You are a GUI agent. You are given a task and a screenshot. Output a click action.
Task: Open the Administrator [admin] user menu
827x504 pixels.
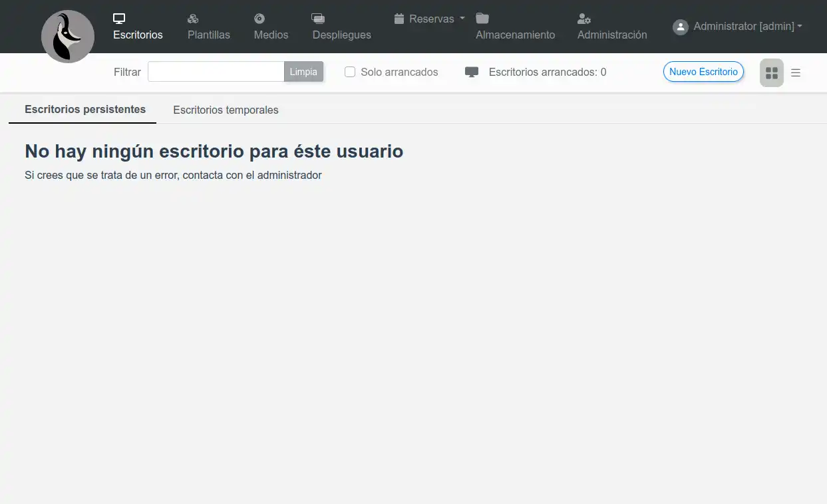coord(738,27)
